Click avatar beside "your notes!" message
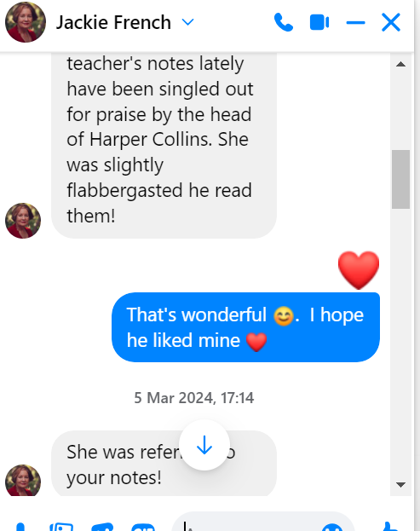 (23, 480)
